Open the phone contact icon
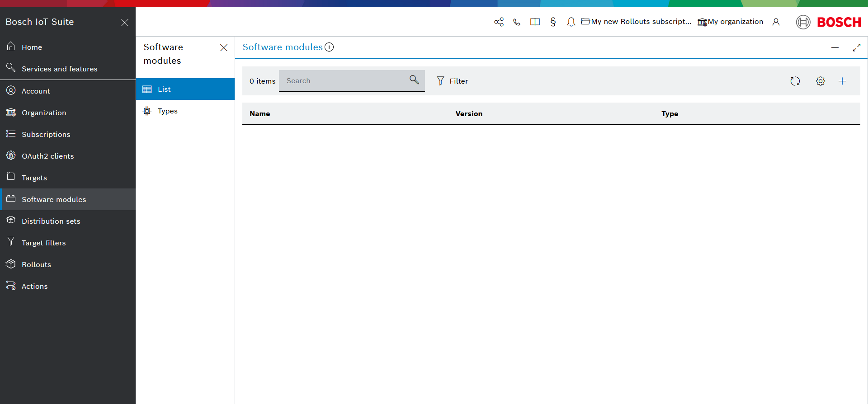Screen dimensions: 868x404 (x=517, y=22)
